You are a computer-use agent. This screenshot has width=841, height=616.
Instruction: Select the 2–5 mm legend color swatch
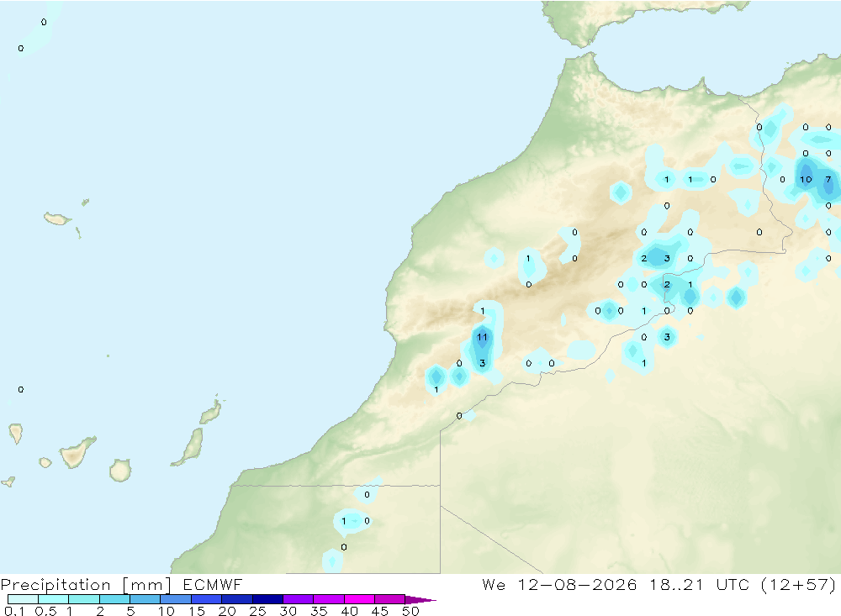[114, 599]
